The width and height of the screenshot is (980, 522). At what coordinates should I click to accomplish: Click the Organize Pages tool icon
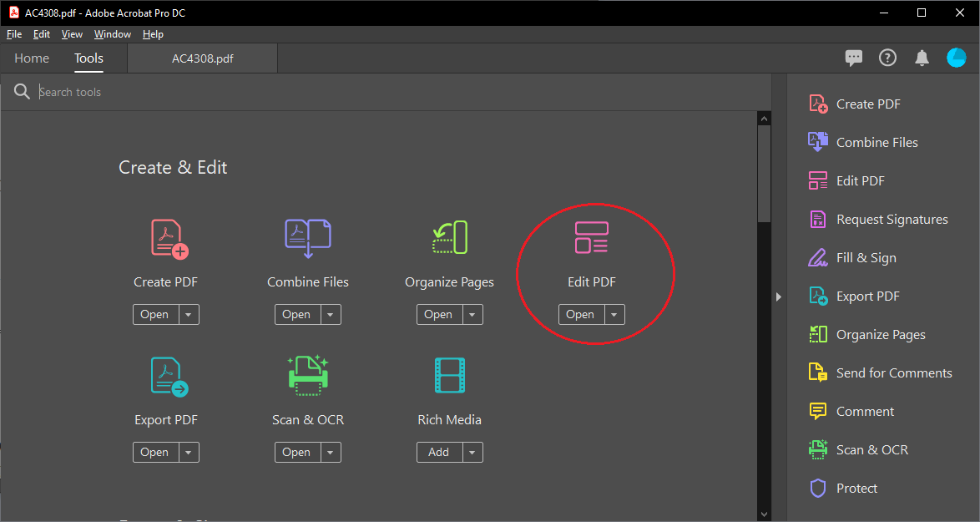[449, 238]
